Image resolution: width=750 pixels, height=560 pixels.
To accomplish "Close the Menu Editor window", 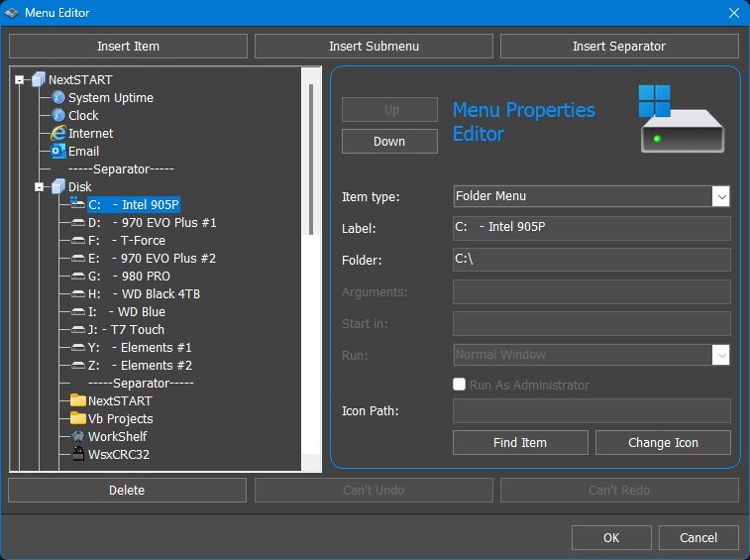I will point(734,13).
